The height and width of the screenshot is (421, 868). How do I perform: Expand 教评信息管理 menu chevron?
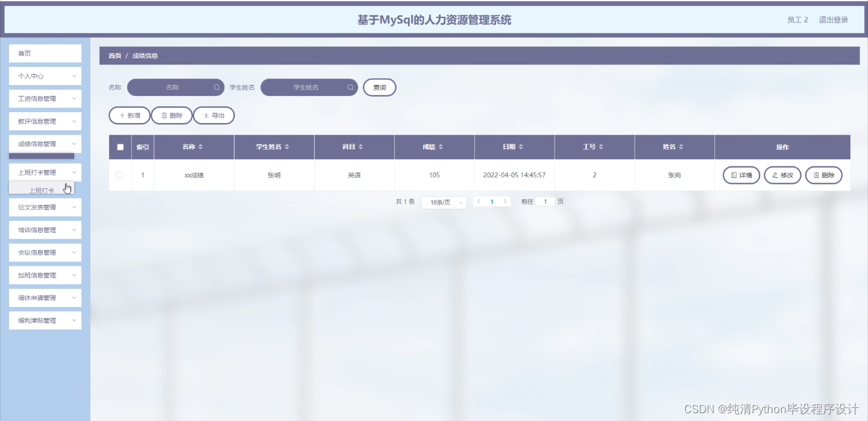pos(74,121)
